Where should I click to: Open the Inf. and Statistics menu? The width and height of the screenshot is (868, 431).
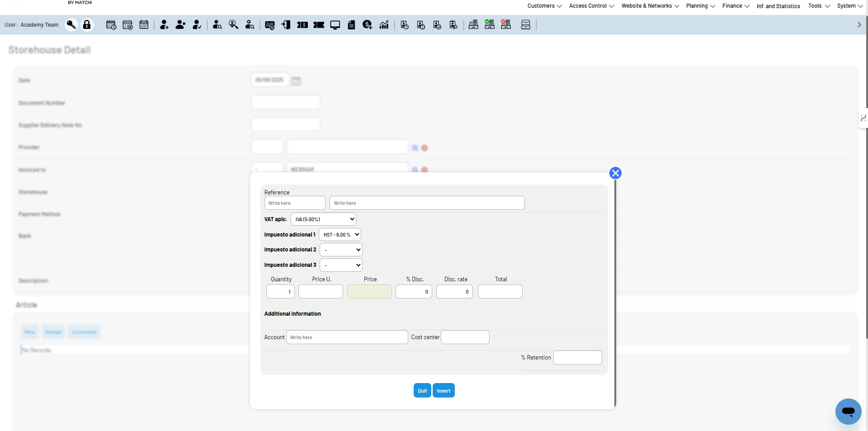(x=778, y=6)
